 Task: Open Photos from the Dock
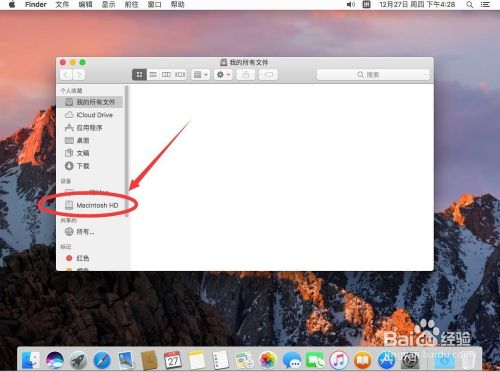[268, 360]
